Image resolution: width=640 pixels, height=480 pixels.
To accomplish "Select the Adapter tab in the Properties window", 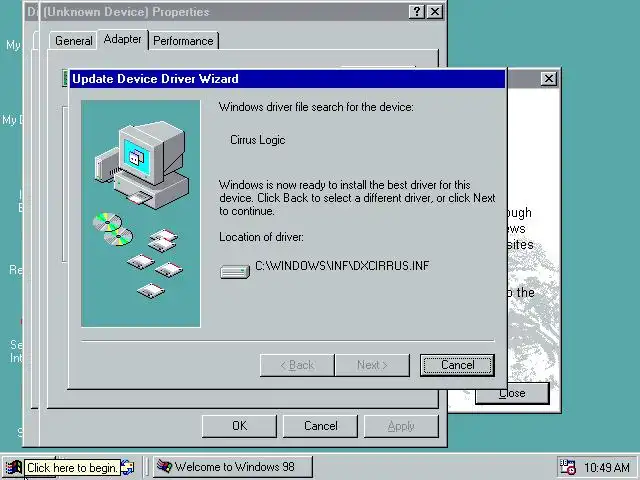I will click(x=122, y=39).
